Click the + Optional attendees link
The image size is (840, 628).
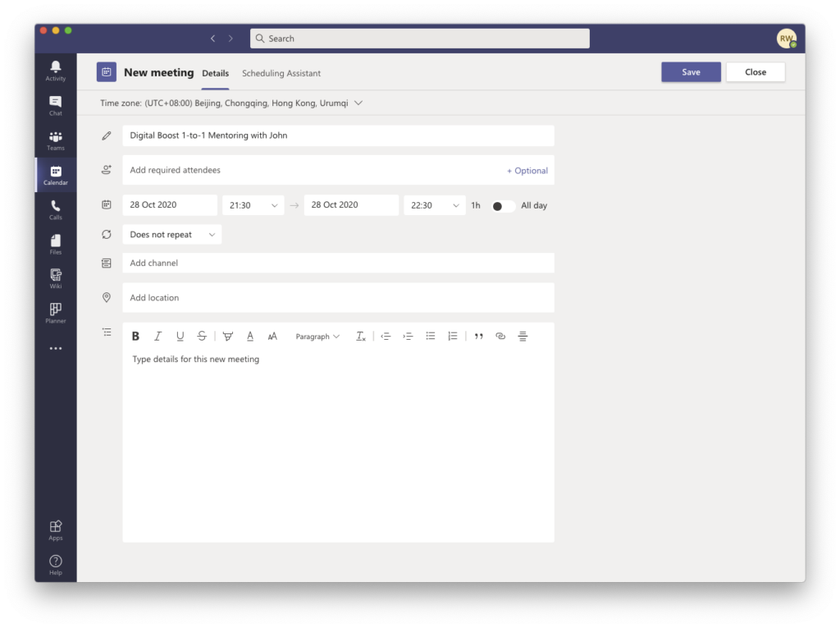pyautogui.click(x=527, y=171)
